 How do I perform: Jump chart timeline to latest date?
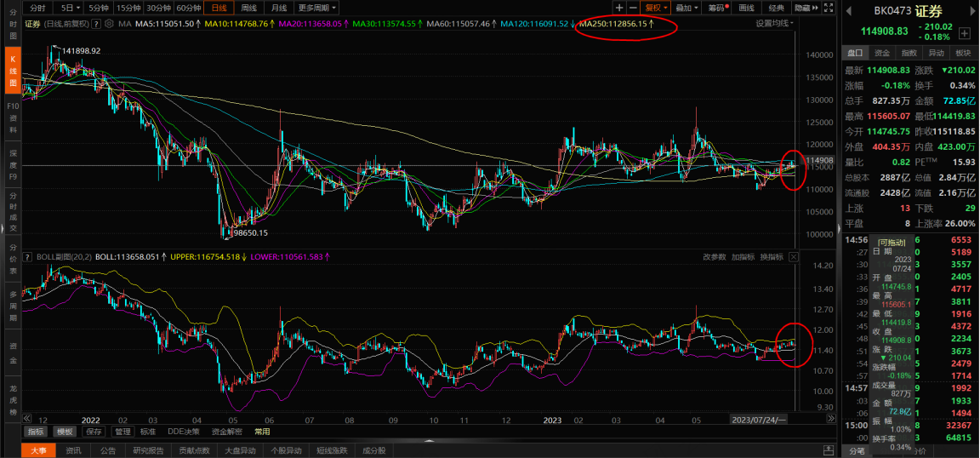(x=830, y=419)
